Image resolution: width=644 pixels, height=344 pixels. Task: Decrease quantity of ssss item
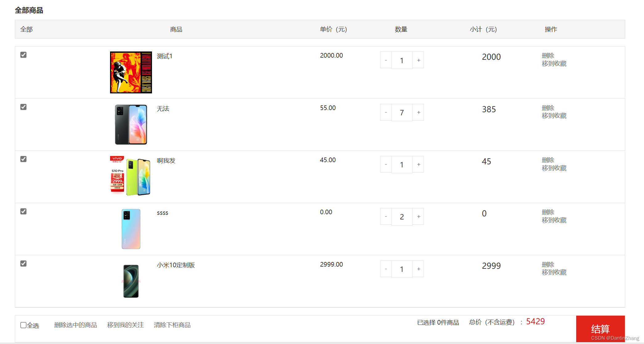(x=386, y=217)
